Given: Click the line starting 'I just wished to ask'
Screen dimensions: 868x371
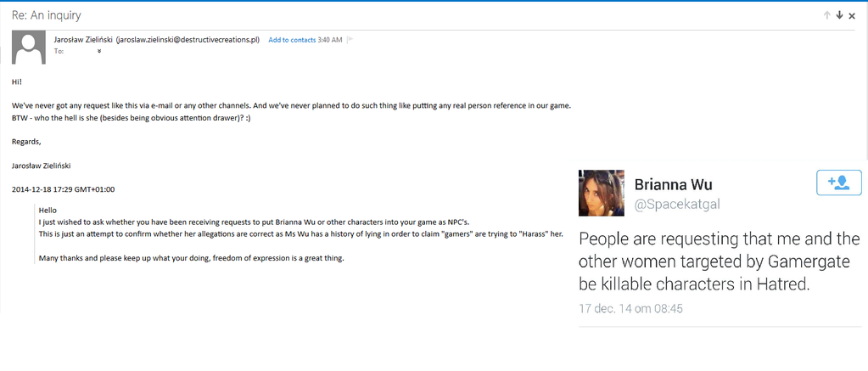Looking at the screenshot, I should [254, 222].
